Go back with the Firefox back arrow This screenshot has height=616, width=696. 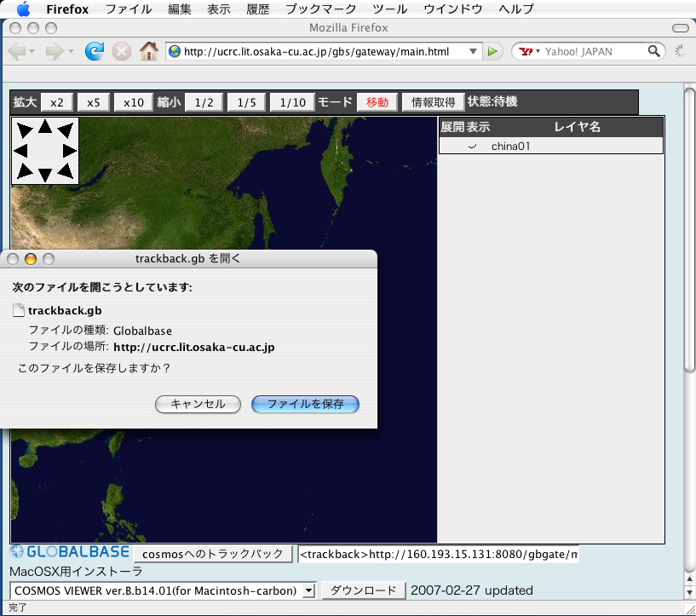[16, 51]
